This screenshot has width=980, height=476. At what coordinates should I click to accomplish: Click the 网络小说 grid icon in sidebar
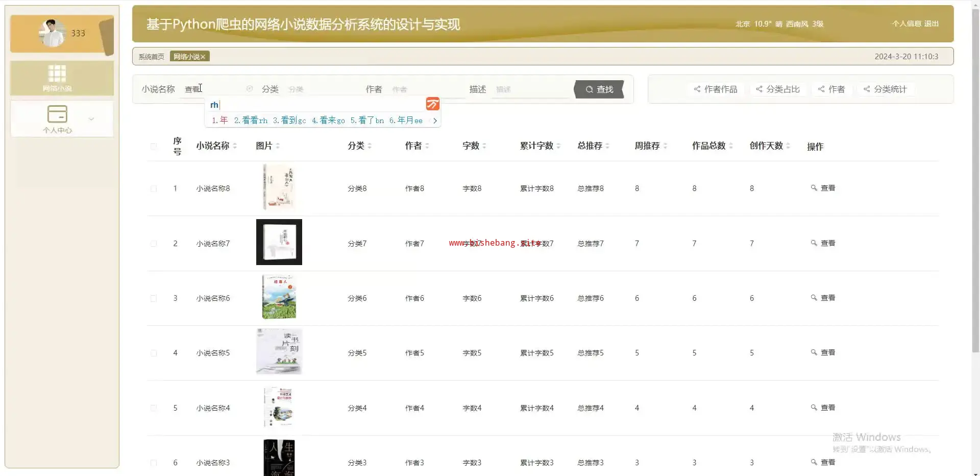[x=57, y=74]
